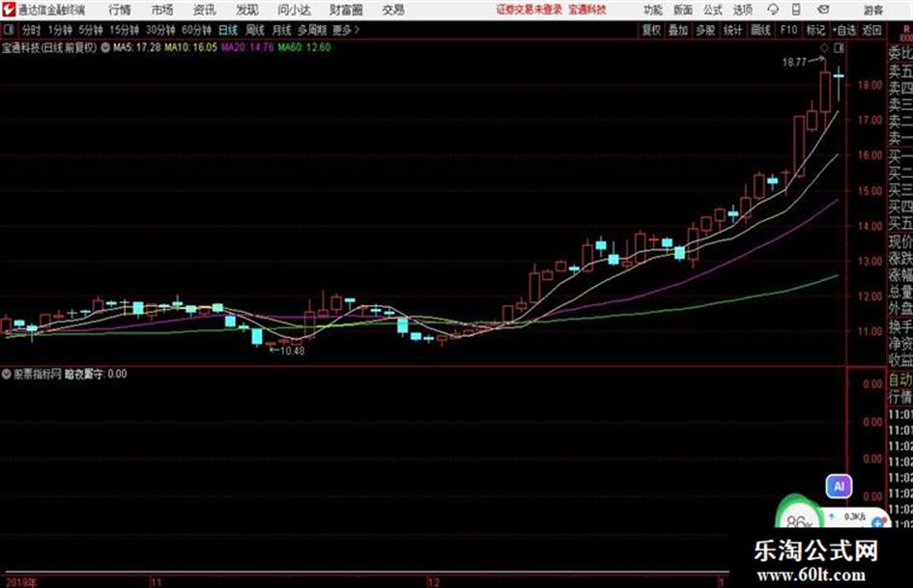Open the floating AI assistant icon
913x588 pixels.
click(839, 487)
